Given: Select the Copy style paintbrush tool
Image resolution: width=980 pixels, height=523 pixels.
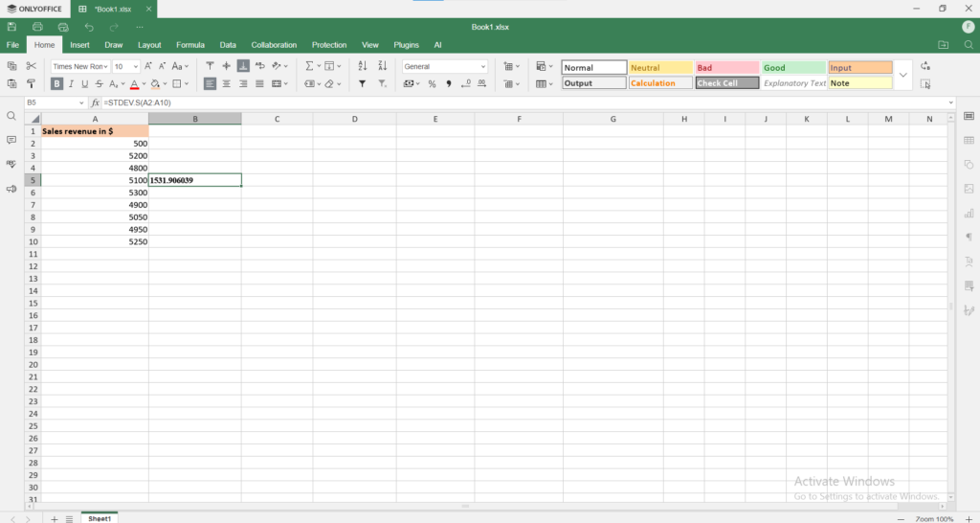Looking at the screenshot, I should pyautogui.click(x=32, y=83).
